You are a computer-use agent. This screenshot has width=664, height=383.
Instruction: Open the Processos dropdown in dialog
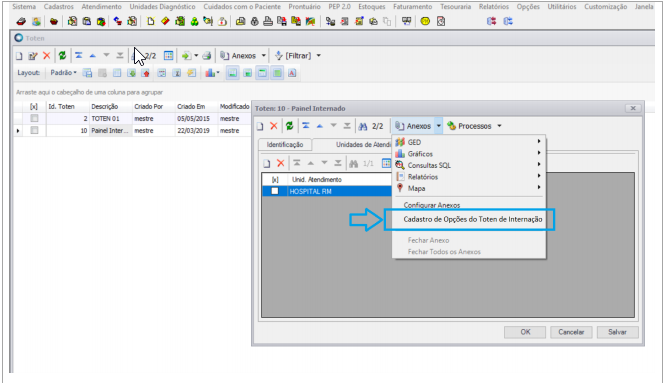click(x=499, y=126)
